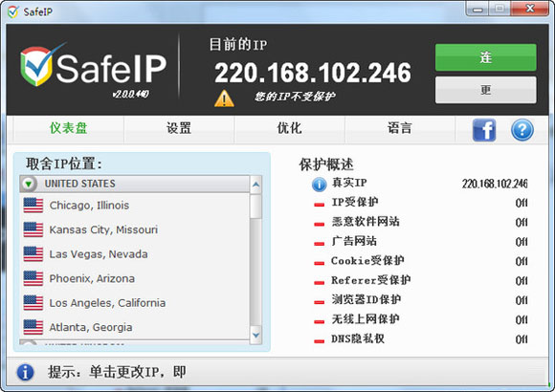This screenshot has height=392, width=555.
Task: Click the DNS隐私权 label
Action: click(358, 338)
